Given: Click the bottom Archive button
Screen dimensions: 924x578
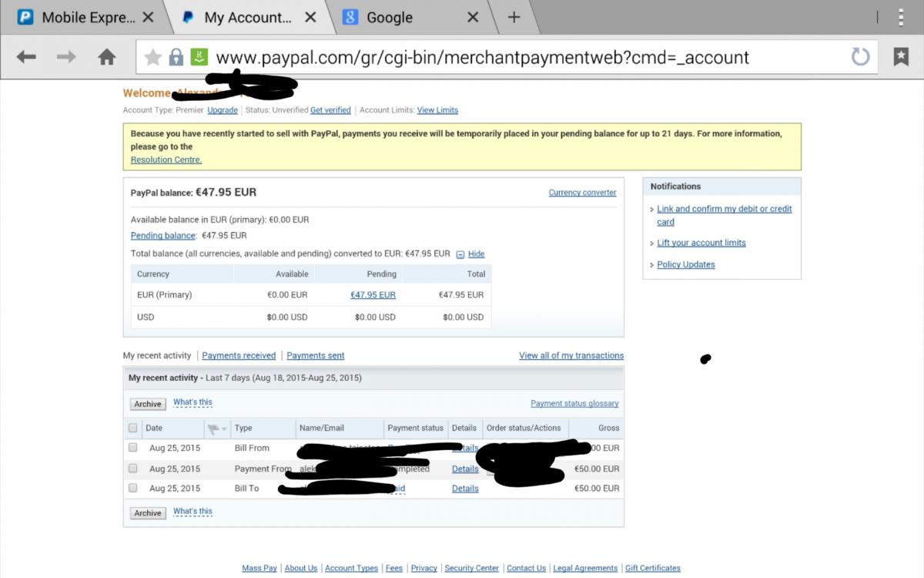Looking at the screenshot, I should pos(148,513).
